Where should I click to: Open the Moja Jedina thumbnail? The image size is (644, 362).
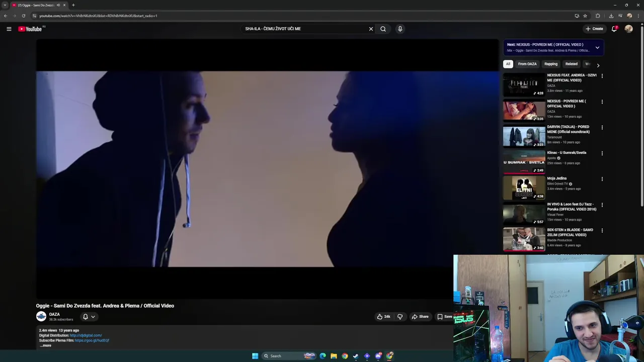[x=524, y=188]
